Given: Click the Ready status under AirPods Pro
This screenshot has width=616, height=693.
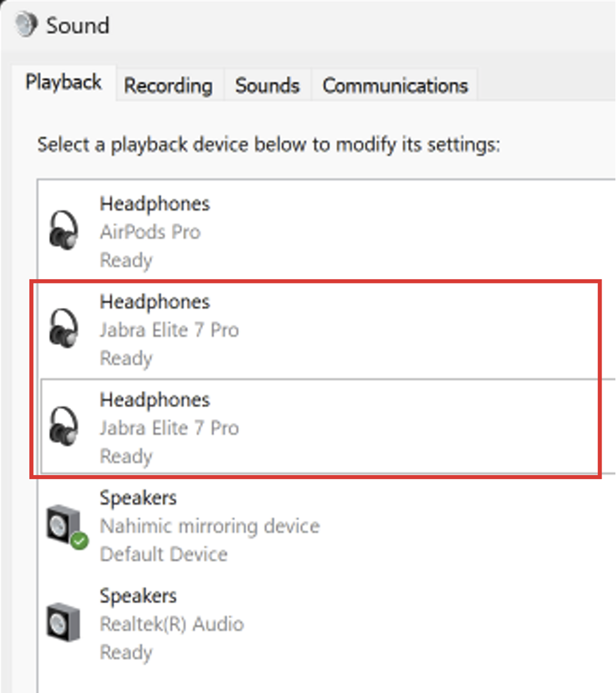Looking at the screenshot, I should (x=126, y=260).
